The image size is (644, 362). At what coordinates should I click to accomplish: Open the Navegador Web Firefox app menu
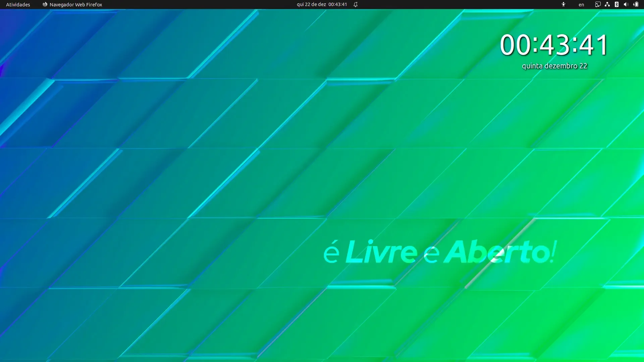(x=72, y=4)
